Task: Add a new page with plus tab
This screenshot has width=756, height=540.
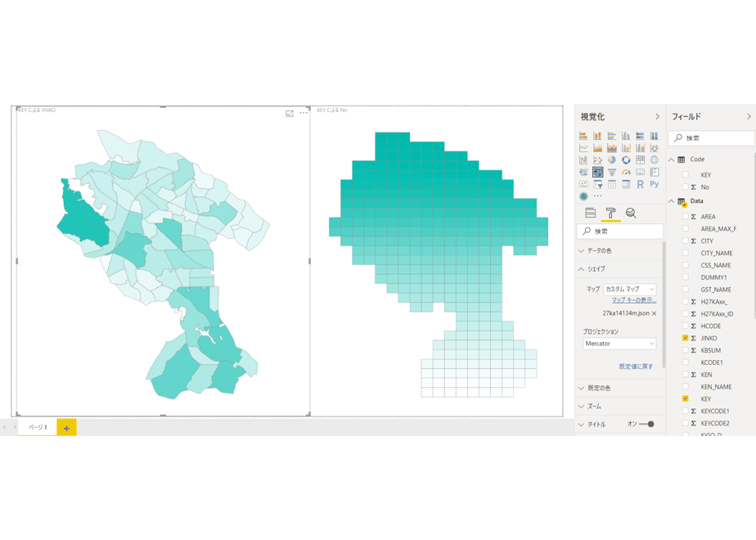Action: click(x=66, y=428)
